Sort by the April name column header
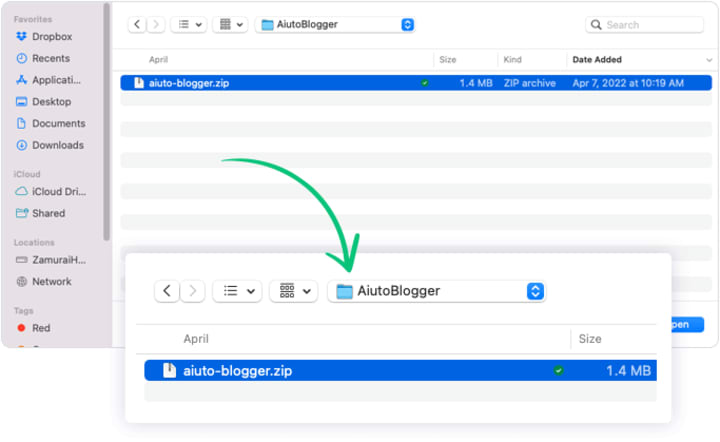This screenshot has height=442, width=720. click(x=158, y=60)
